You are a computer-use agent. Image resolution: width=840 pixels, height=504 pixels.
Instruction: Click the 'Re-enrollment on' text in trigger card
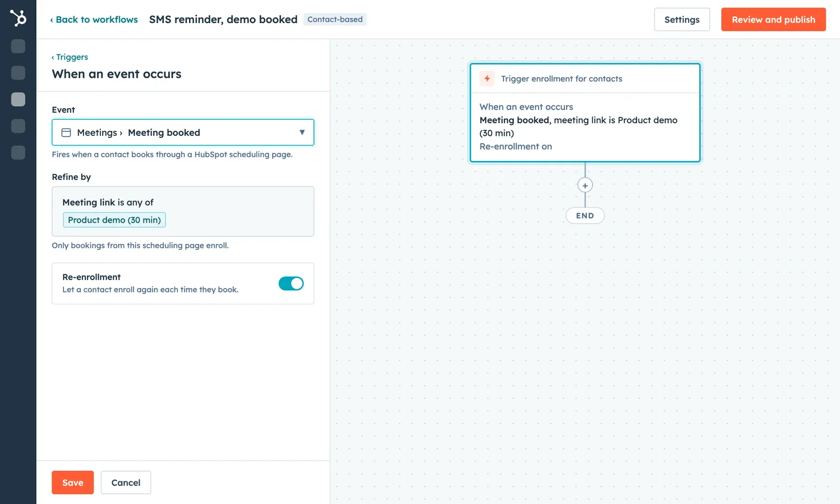(516, 146)
